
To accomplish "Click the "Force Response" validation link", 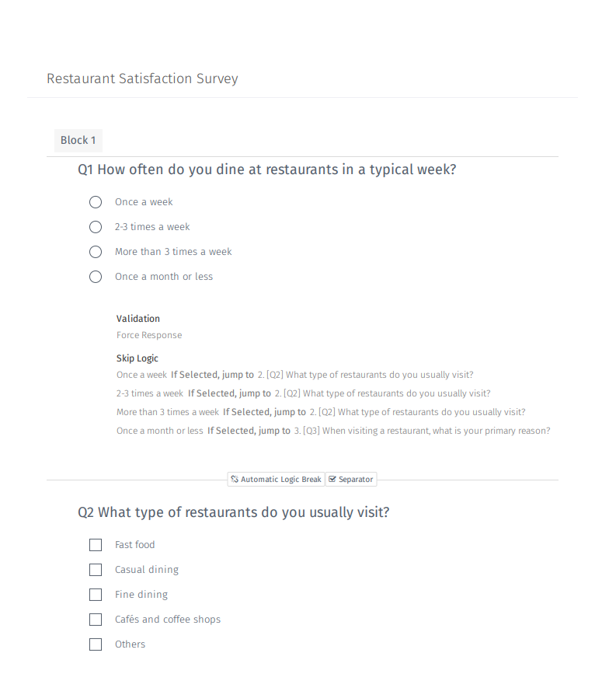I will [149, 334].
